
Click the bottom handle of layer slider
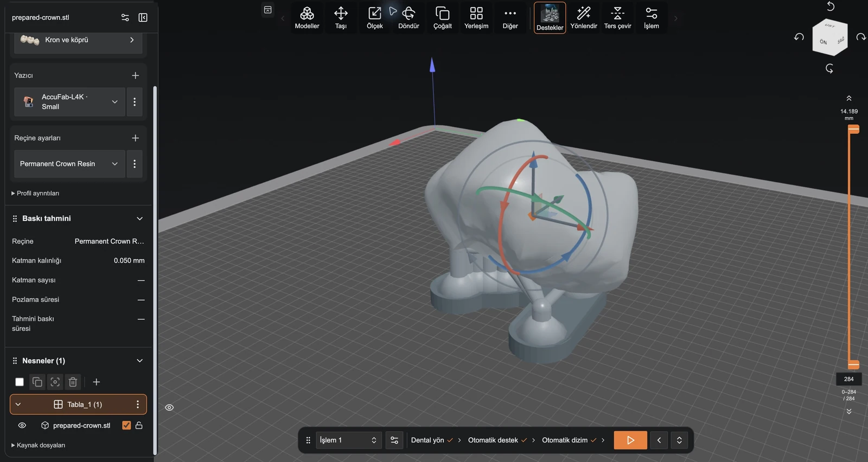[x=853, y=365]
